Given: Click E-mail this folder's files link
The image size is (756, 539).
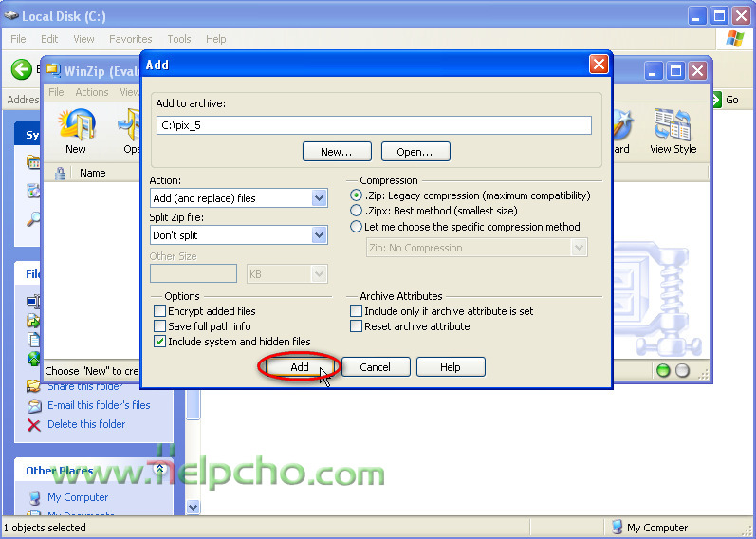Looking at the screenshot, I should pyautogui.click(x=99, y=405).
